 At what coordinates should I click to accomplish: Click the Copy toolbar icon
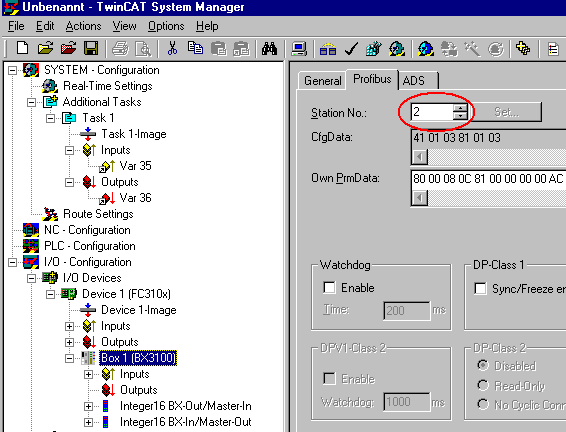pyautogui.click(x=195, y=48)
